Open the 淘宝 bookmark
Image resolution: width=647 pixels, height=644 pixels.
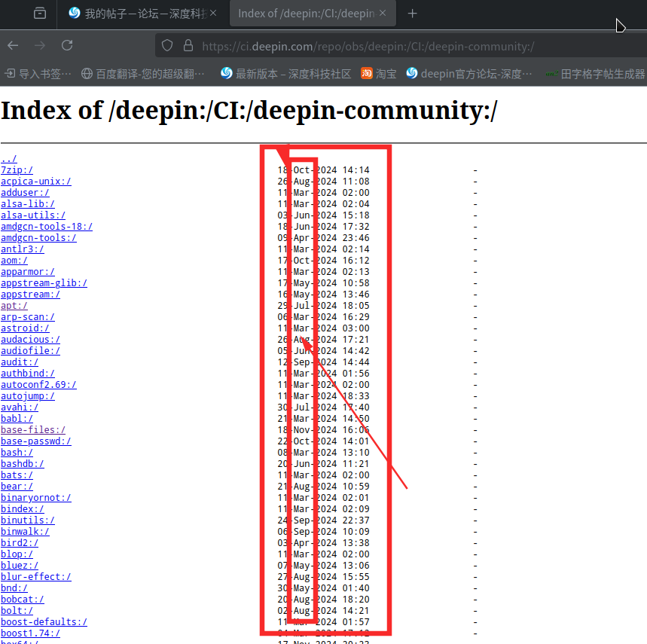[x=379, y=74]
